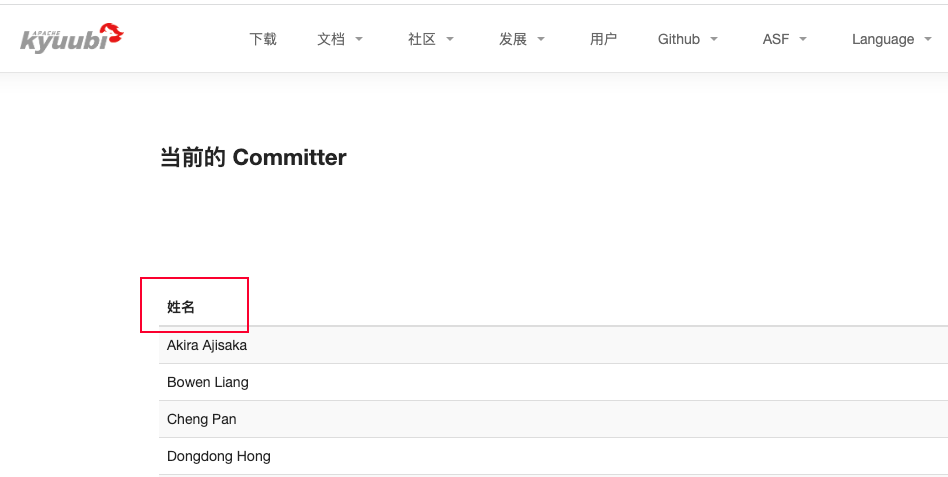The width and height of the screenshot is (948, 477).
Task: Click the arrow beside Language
Action: tap(928, 39)
